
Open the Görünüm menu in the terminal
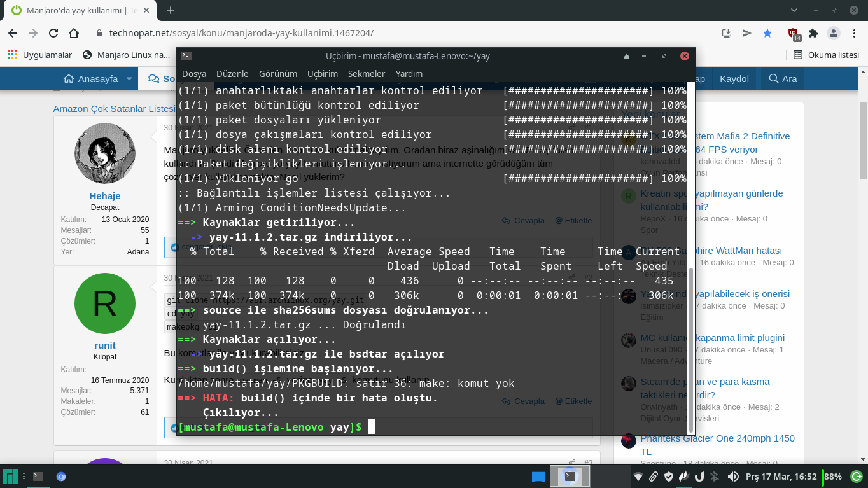(278, 74)
